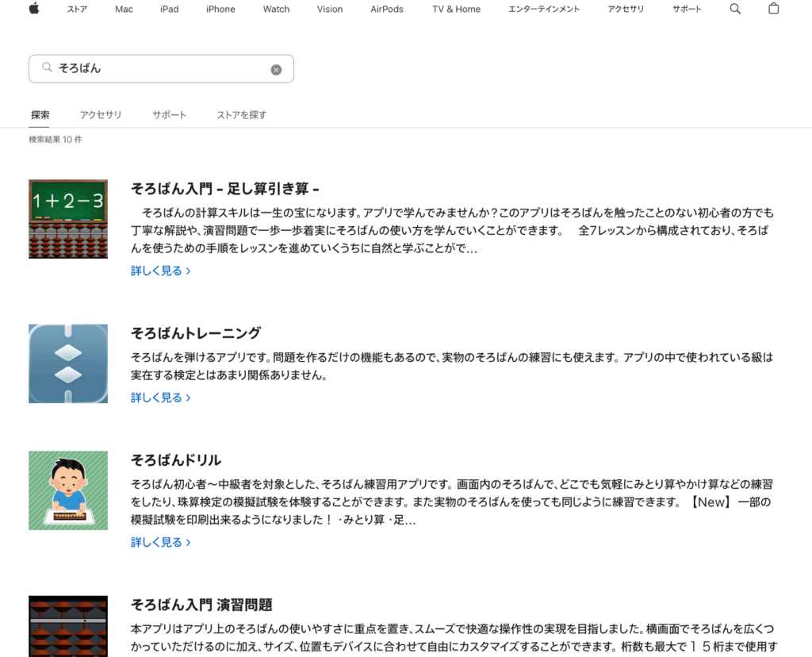Screen dimensions: 812x657
Task: Open the shopping bag icon
Action: tap(774, 9)
